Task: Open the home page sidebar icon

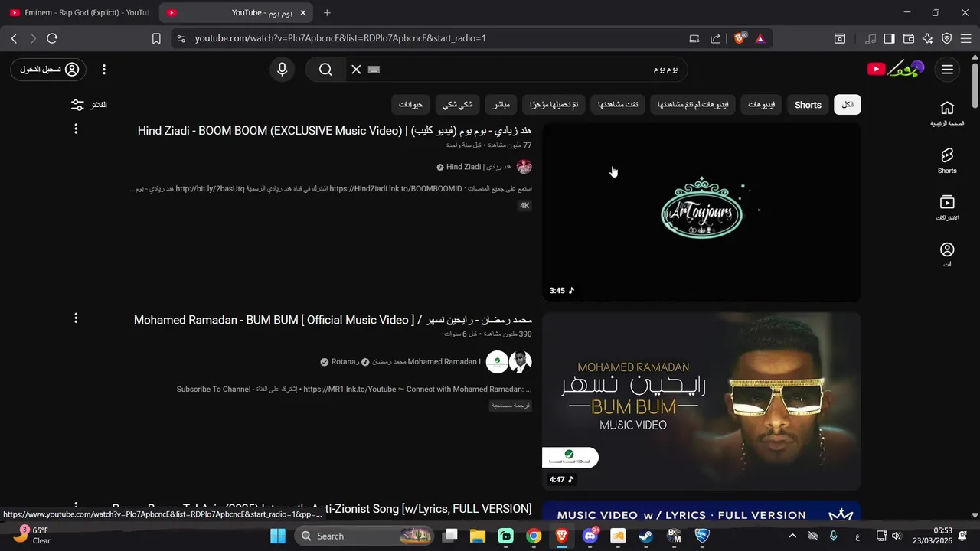Action: coord(947,112)
